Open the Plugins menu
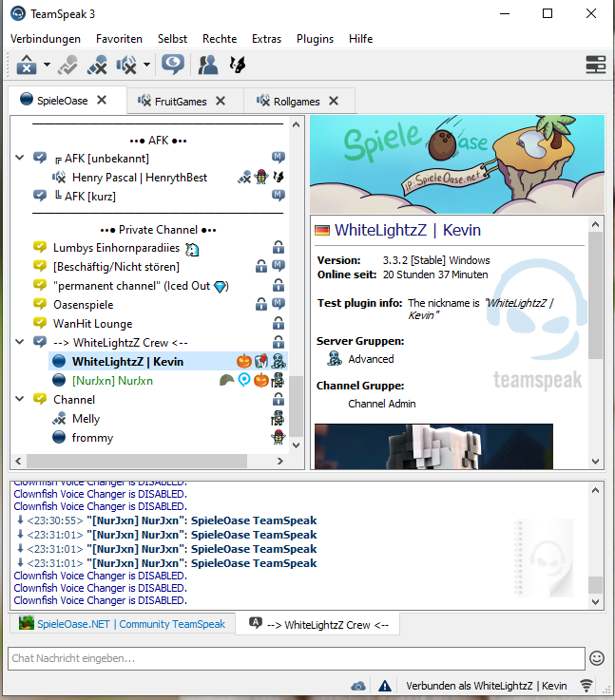This screenshot has width=615, height=700. pos(315,39)
